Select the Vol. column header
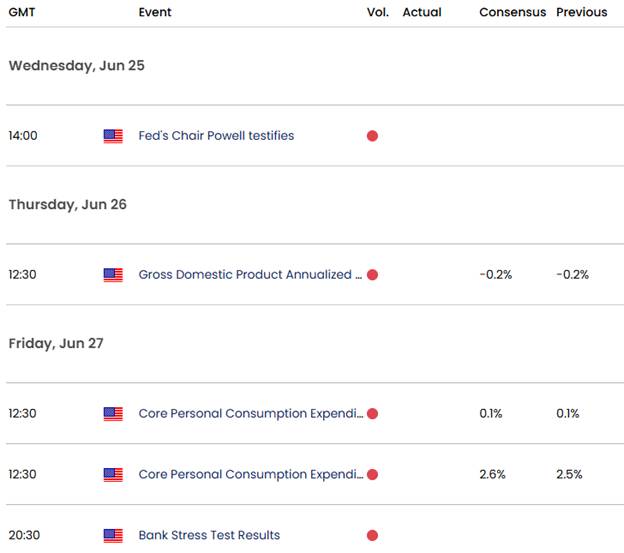Screen dimensions: 624x553 378,12
